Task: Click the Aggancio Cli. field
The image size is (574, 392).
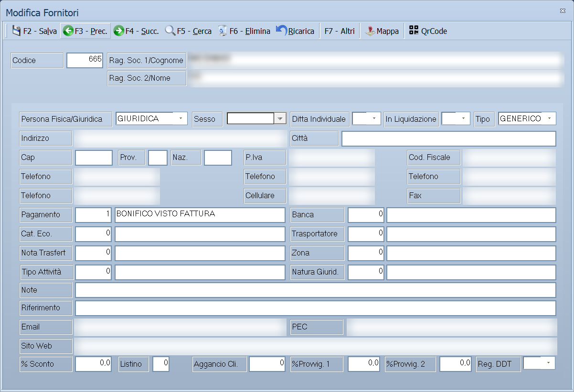Action: (267, 364)
